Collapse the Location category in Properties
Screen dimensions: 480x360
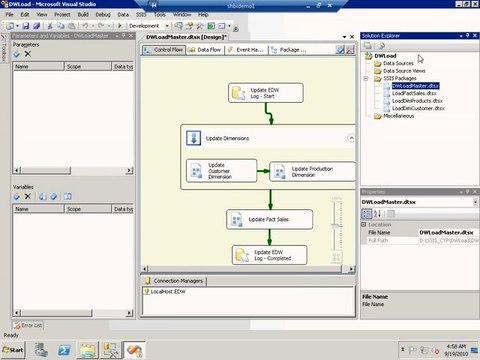pos(364,225)
